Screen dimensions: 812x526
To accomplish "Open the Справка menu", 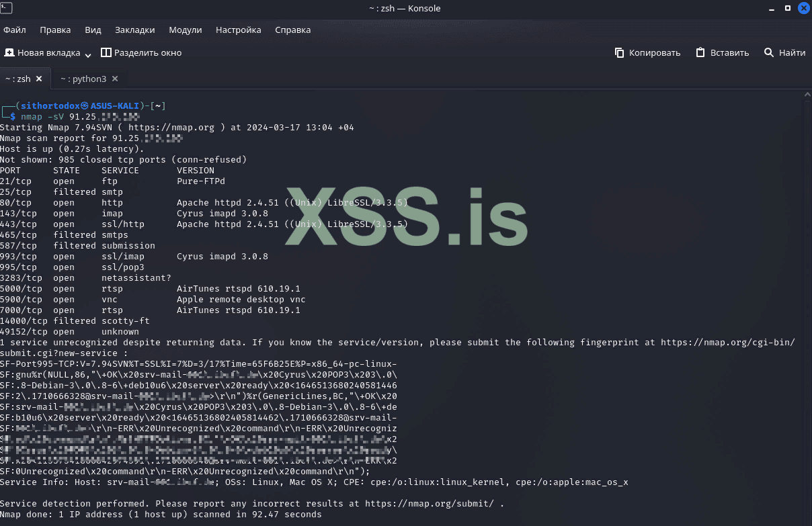I will tap(293, 30).
